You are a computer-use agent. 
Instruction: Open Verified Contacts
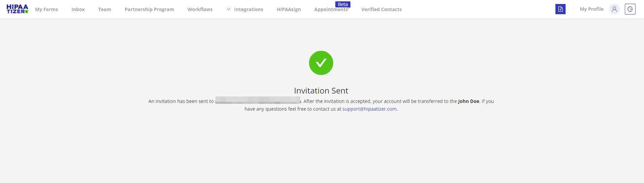click(381, 9)
